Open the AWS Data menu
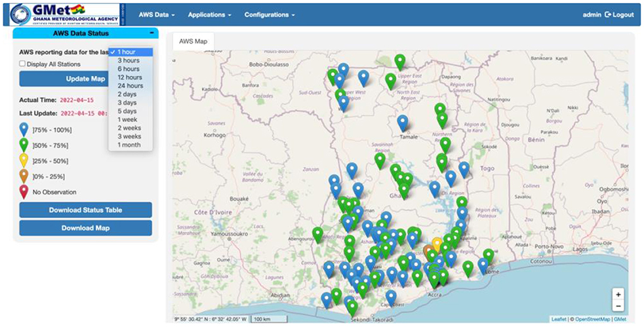The height and width of the screenshot is (327, 644). tap(156, 14)
